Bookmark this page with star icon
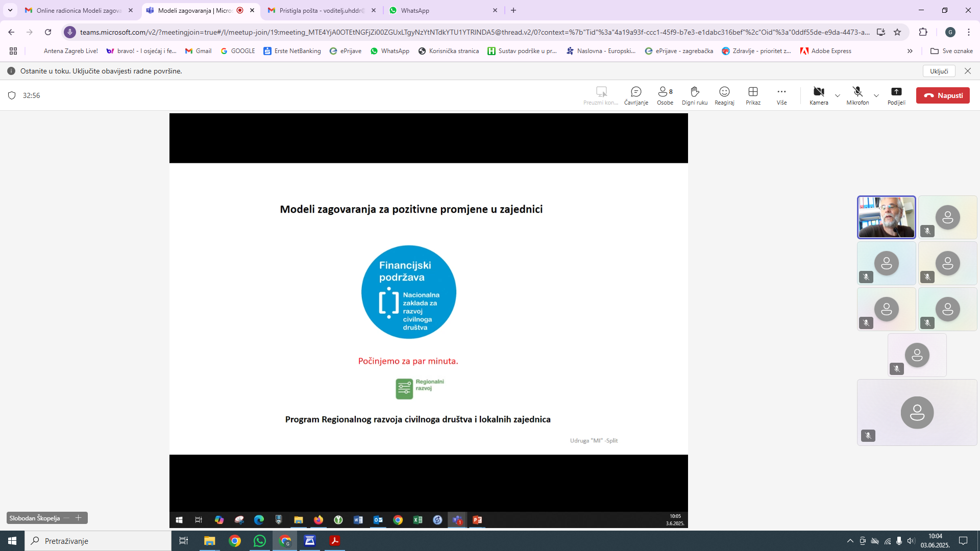 pos(897,32)
